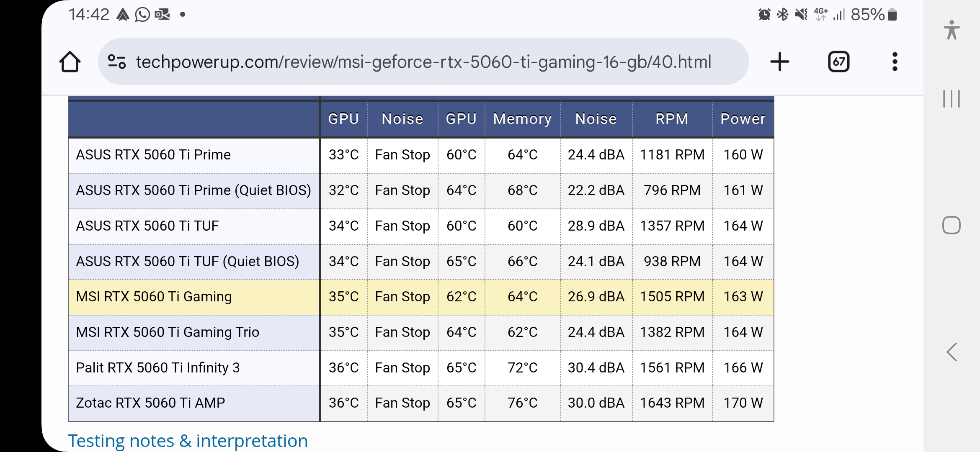The image size is (980, 452).
Task: Open the three-dot browser menu
Action: [895, 62]
